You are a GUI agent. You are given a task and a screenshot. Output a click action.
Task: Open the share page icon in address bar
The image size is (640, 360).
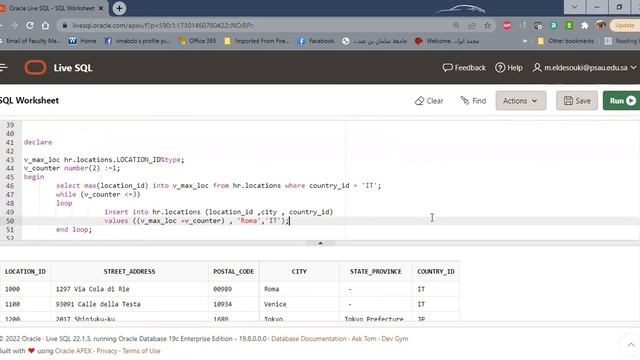pos(472,25)
